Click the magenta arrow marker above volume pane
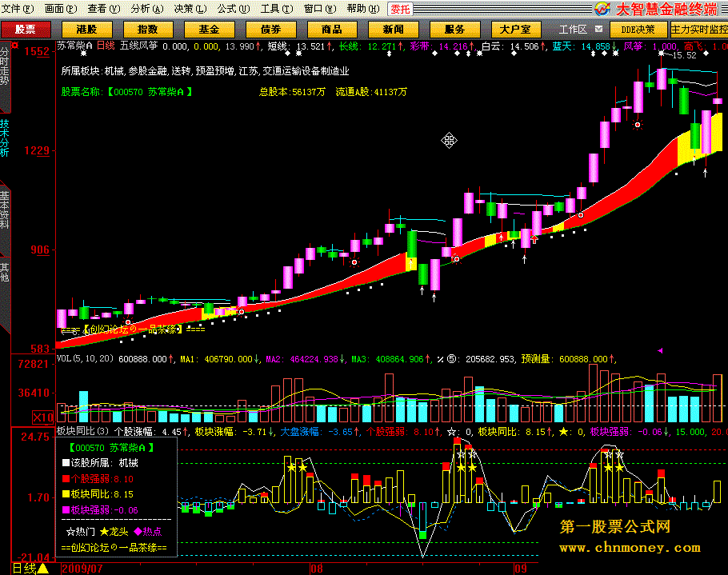This screenshot has height=575, width=728. 660,351
